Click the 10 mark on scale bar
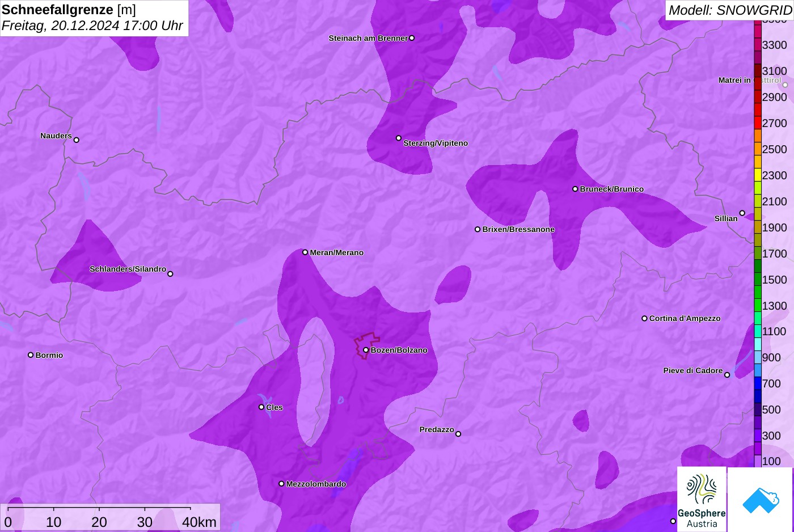The height and width of the screenshot is (532, 794). pyautogui.click(x=54, y=522)
